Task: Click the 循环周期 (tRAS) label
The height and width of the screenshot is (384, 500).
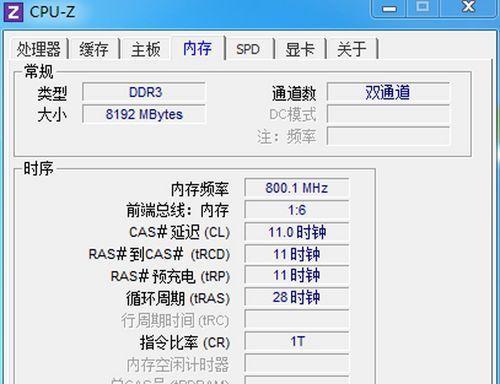Action: click(178, 298)
